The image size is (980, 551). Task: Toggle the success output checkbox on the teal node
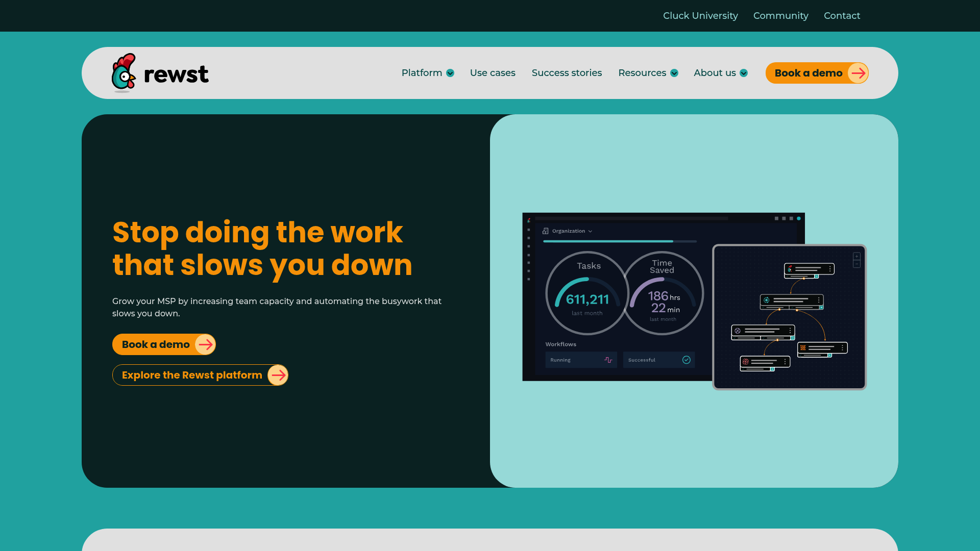pyautogui.click(x=763, y=308)
